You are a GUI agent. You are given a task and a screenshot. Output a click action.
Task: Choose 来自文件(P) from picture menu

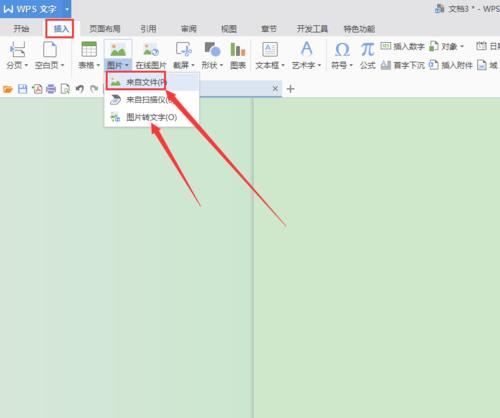point(152,82)
